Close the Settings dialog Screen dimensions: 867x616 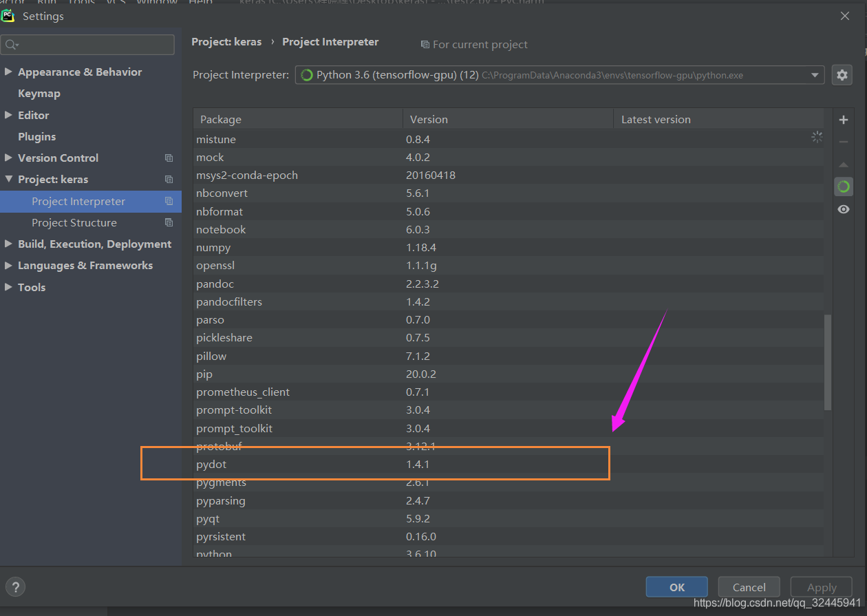click(x=844, y=16)
